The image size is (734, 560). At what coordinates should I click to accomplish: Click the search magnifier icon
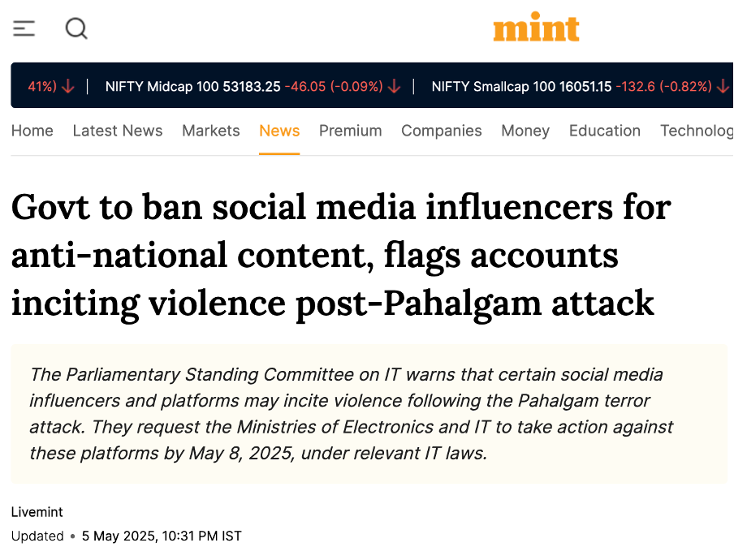pos(76,28)
